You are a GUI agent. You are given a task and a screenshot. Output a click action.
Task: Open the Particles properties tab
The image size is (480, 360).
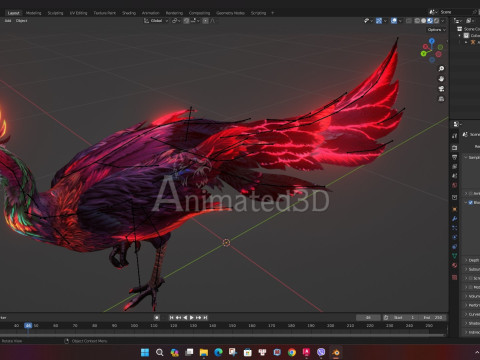[455, 228]
